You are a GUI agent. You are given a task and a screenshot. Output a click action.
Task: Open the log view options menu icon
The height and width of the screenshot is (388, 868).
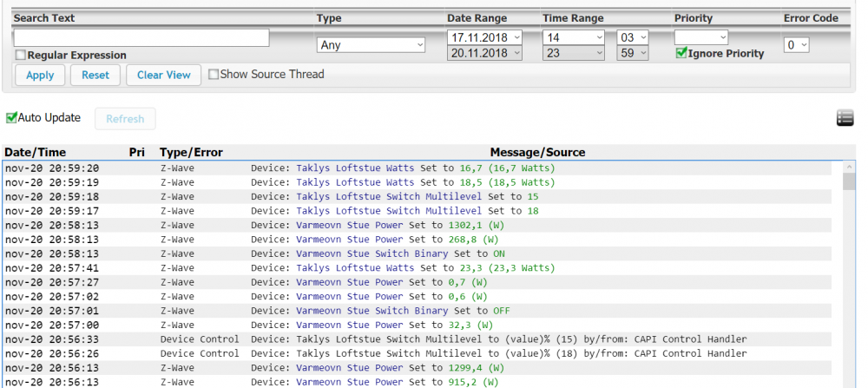point(845,118)
